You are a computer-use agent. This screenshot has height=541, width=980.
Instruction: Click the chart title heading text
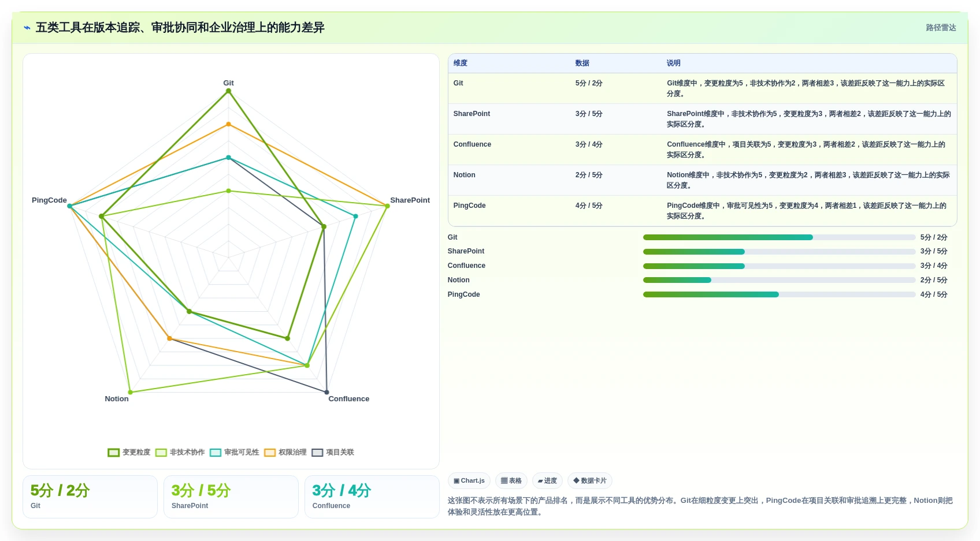(180, 28)
